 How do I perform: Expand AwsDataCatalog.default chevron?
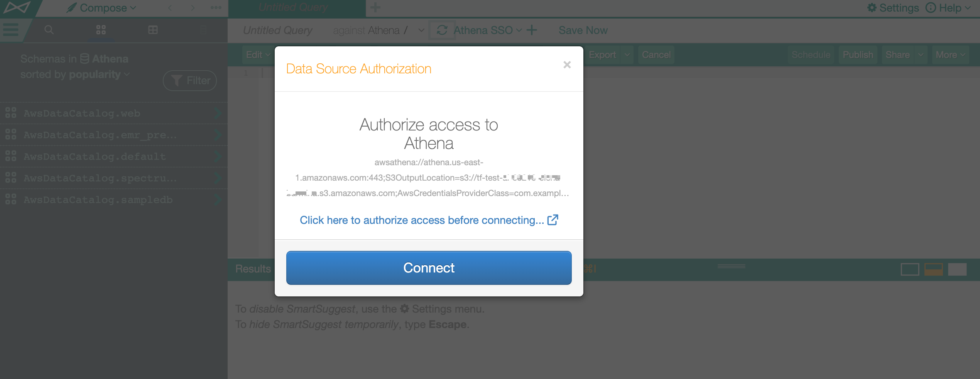pos(217,156)
